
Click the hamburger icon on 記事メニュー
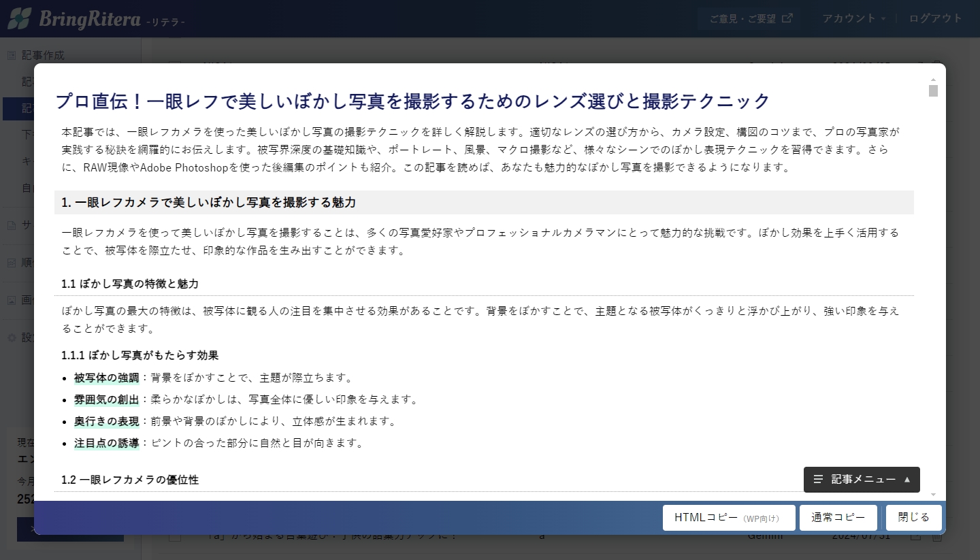[x=818, y=480]
